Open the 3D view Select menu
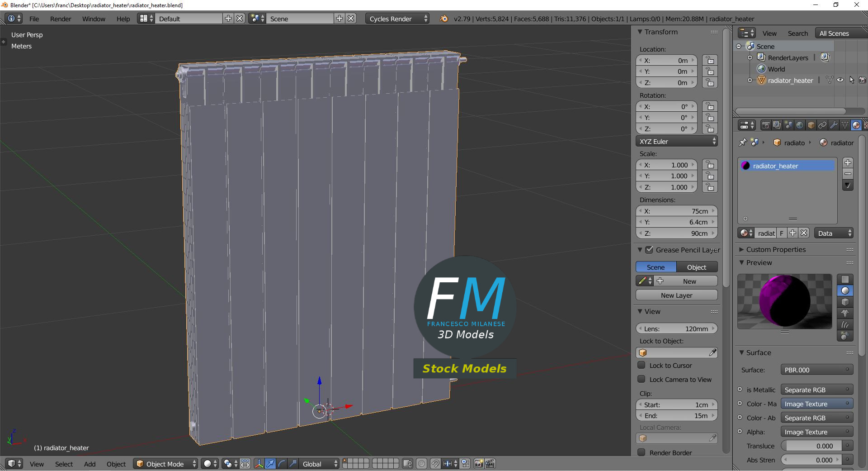 click(x=64, y=464)
